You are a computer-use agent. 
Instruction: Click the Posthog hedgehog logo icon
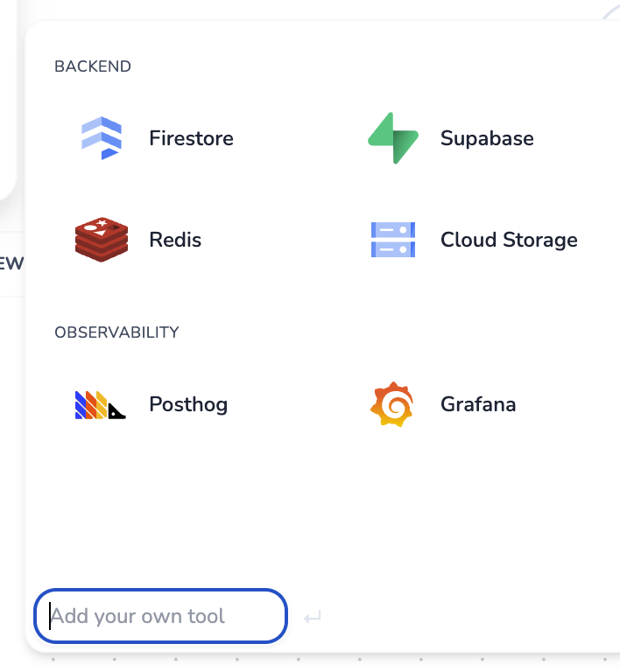click(x=101, y=404)
